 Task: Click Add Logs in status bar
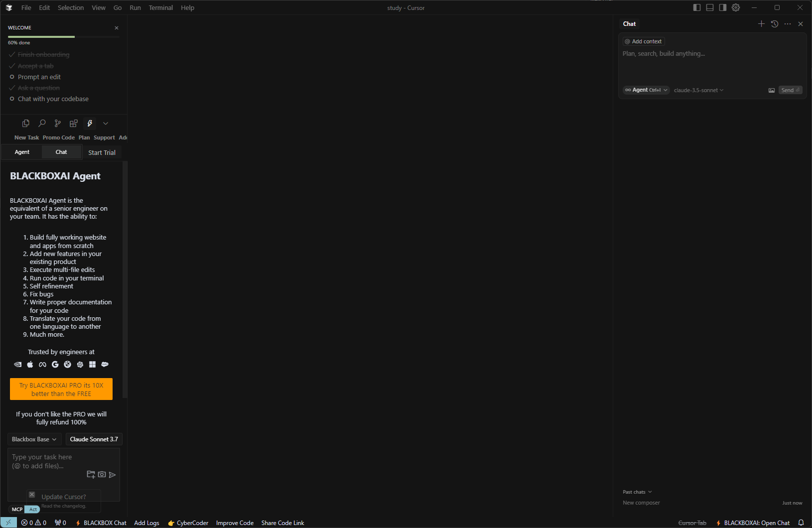click(147, 523)
